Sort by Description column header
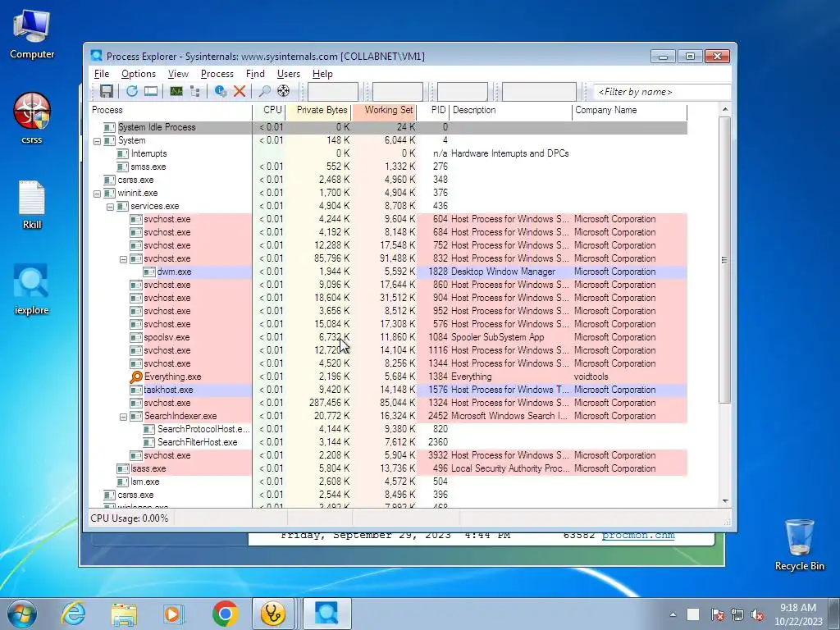The width and height of the screenshot is (840, 630). pyautogui.click(x=510, y=111)
